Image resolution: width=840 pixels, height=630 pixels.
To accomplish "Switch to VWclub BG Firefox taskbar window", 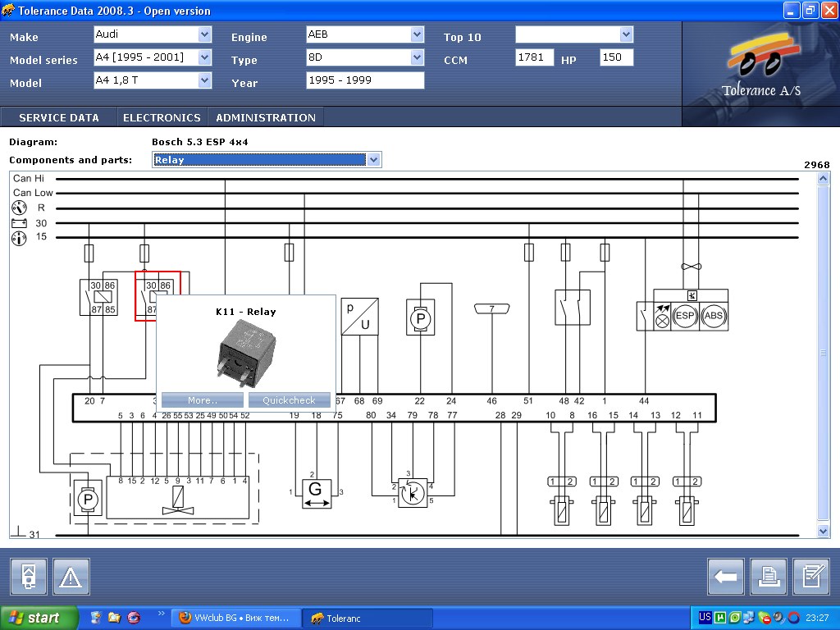I will 235,618.
